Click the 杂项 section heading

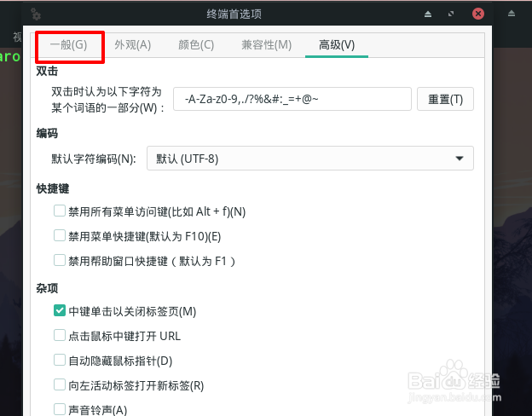point(47,288)
